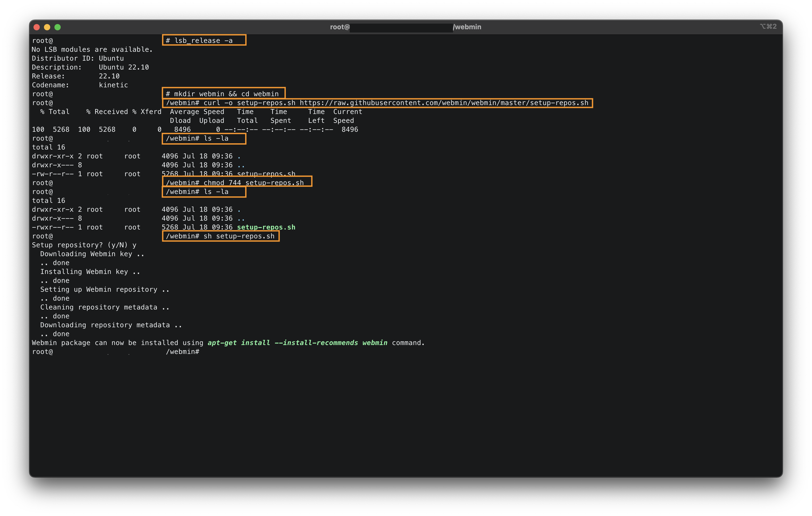Click the 'Average Speed' curl column header

[197, 112]
